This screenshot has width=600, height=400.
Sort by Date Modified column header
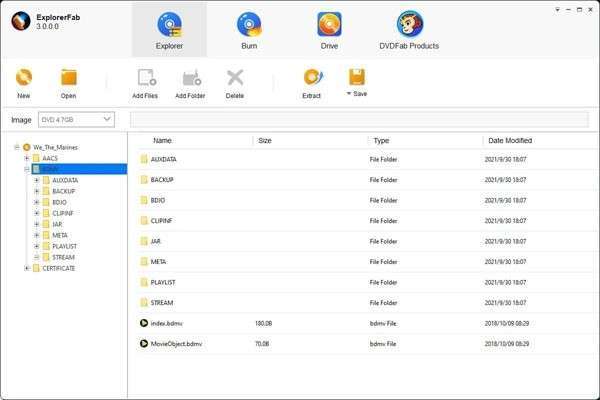coord(510,140)
